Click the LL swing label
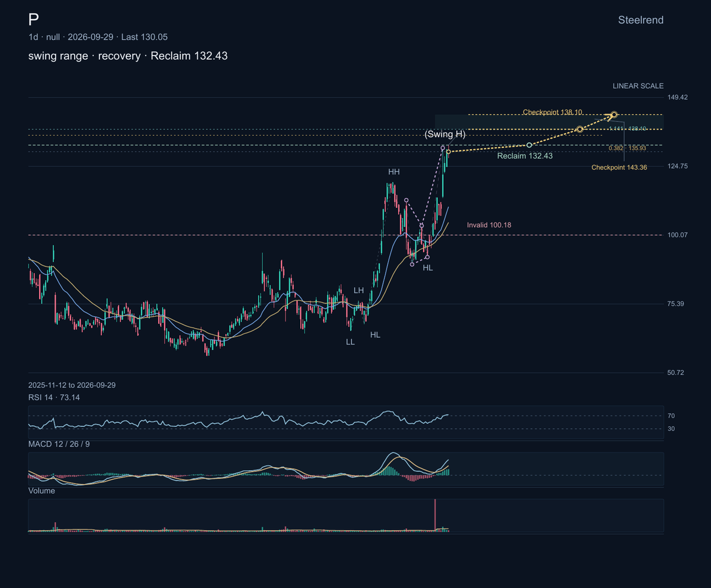The height and width of the screenshot is (588, 711). pos(351,342)
